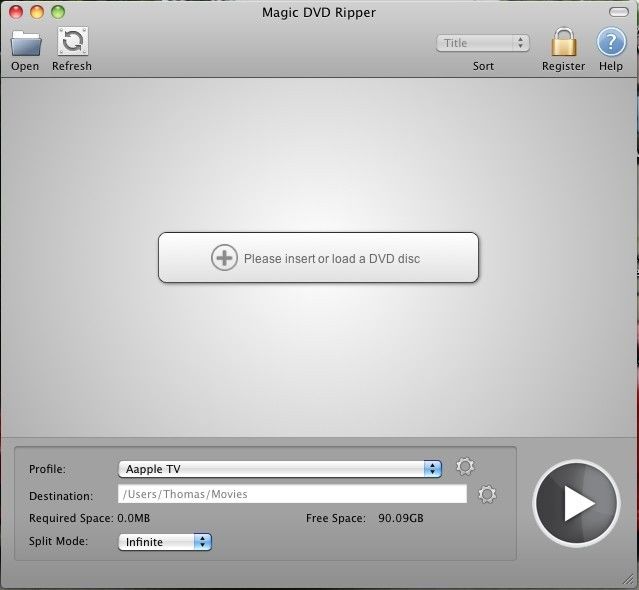Open Help via the question mark icon
The image size is (639, 590).
611,42
